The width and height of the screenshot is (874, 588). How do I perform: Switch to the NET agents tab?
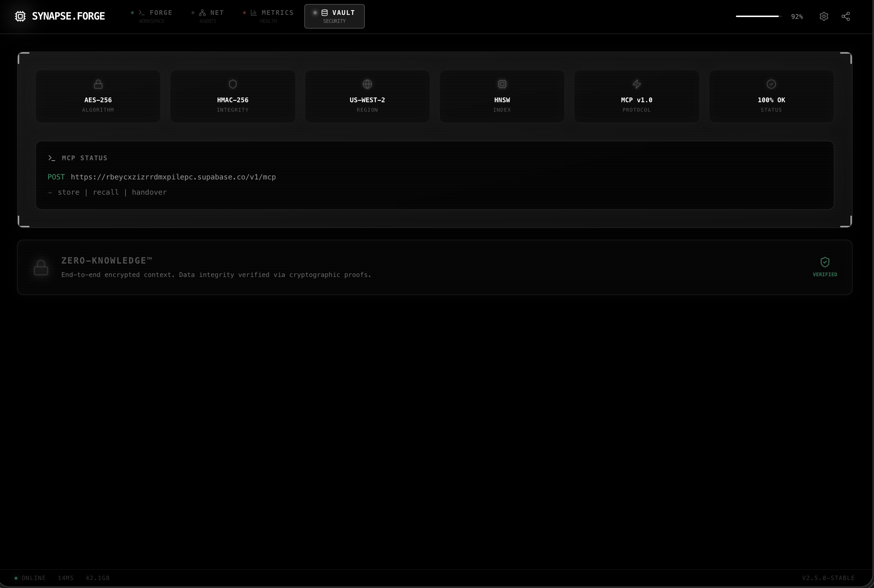[x=209, y=16]
